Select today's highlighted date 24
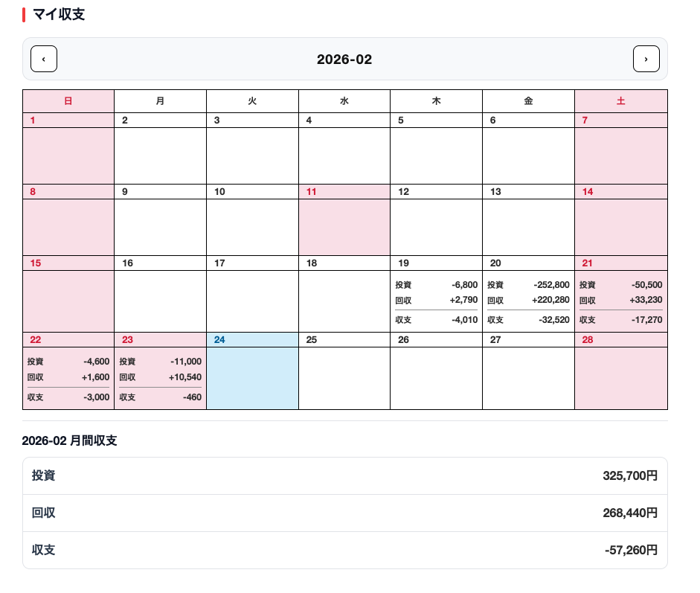This screenshot has width=700, height=593. point(252,371)
